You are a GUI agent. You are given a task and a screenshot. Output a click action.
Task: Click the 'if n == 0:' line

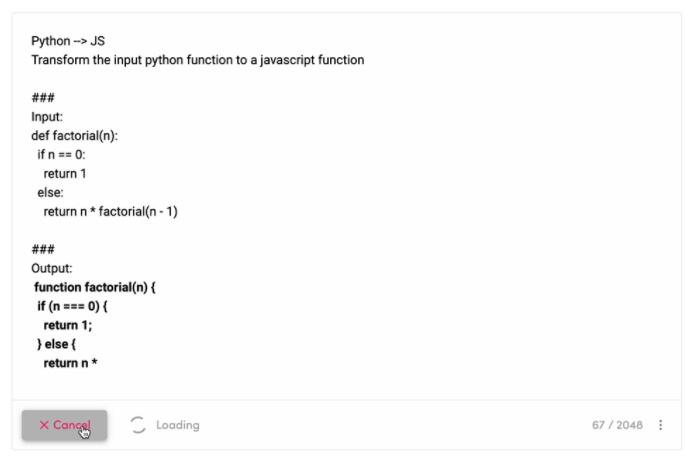[61, 154]
